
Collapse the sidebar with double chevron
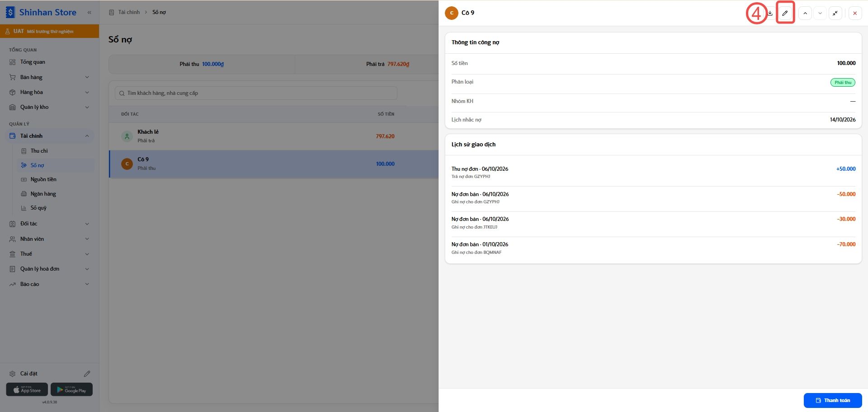pyautogui.click(x=90, y=12)
